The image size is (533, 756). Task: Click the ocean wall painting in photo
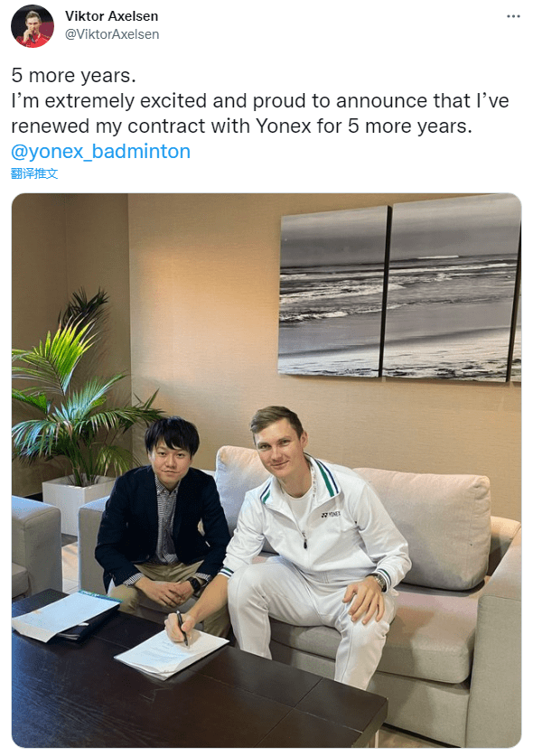[x=399, y=291]
